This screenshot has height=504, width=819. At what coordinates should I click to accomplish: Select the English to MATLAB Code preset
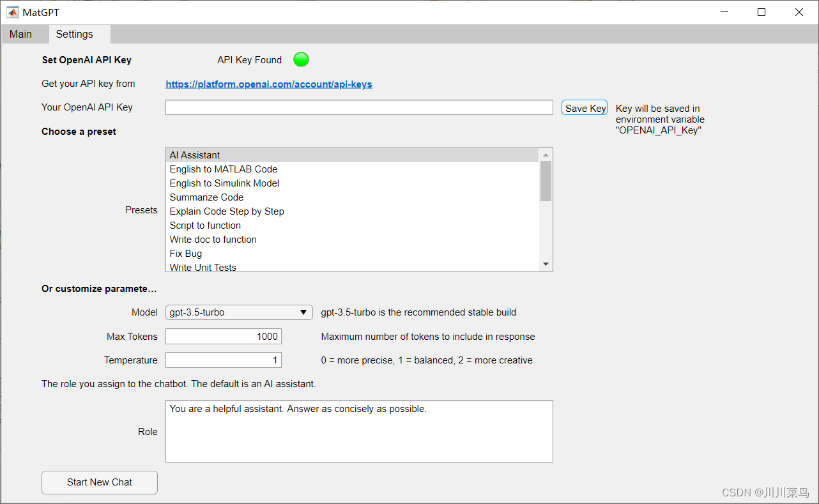223,169
